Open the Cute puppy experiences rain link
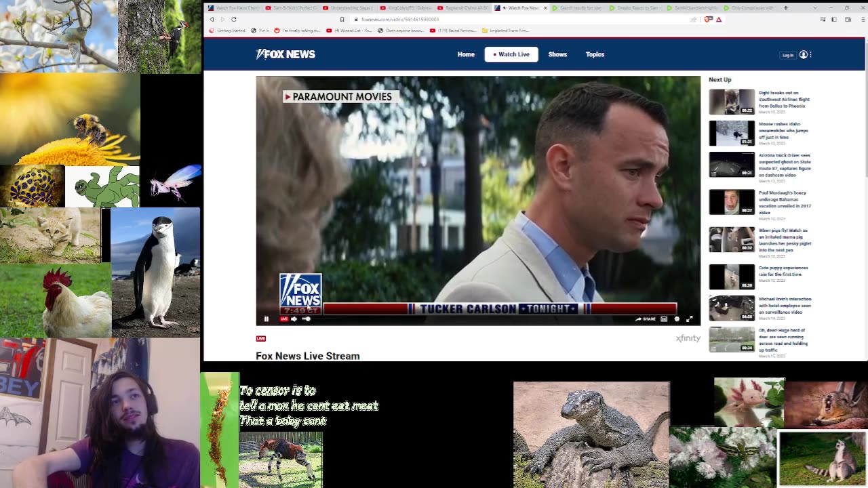This screenshot has height=488, width=868. [783, 271]
